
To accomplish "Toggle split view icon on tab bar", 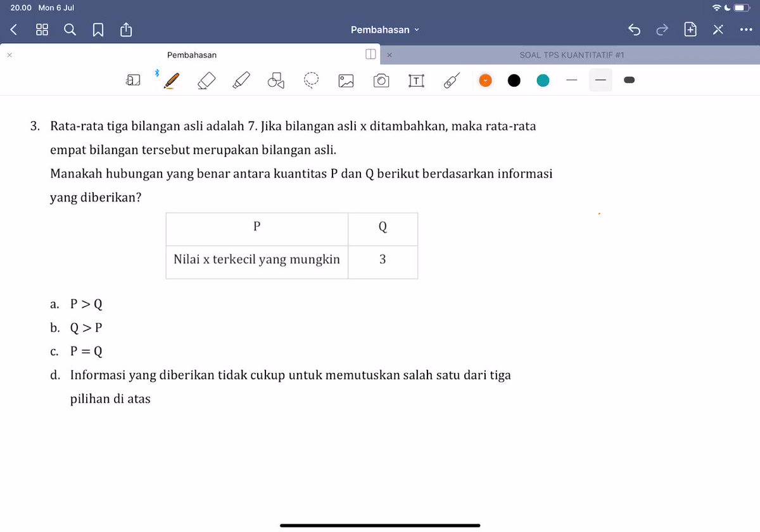I will [x=371, y=54].
